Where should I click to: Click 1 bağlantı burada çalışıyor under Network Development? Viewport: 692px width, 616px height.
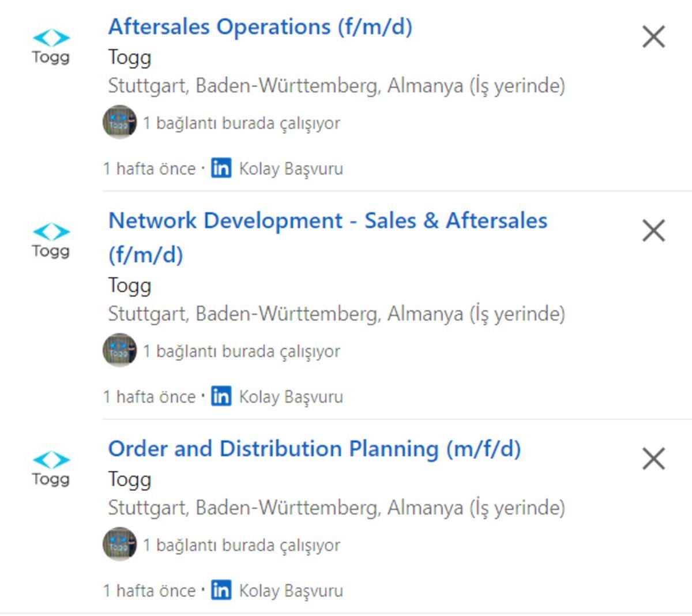click(x=241, y=350)
